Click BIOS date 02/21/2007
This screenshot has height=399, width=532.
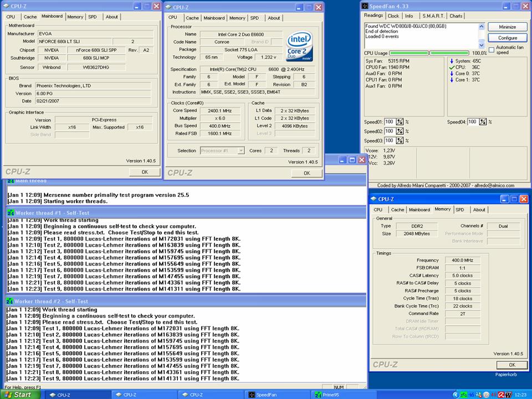[93, 101]
